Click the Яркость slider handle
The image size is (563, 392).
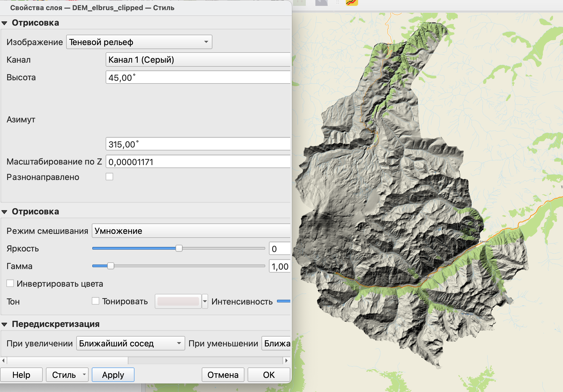pyautogui.click(x=179, y=249)
